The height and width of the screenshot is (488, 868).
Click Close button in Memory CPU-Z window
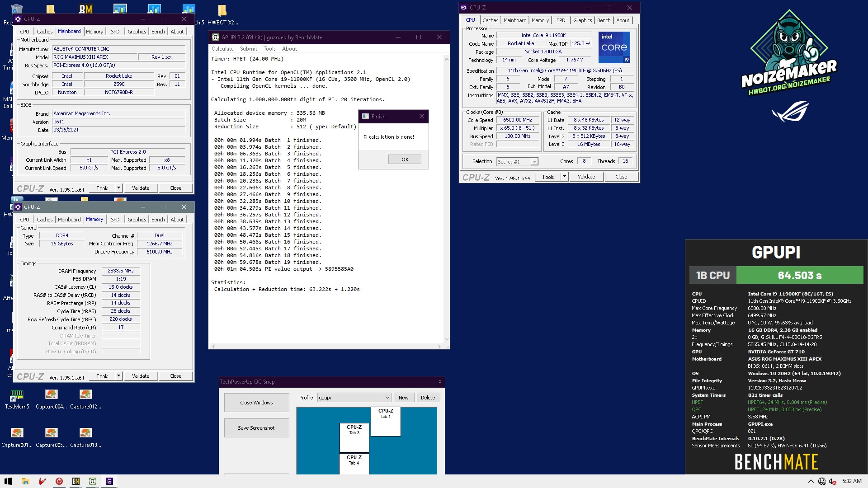tap(175, 376)
